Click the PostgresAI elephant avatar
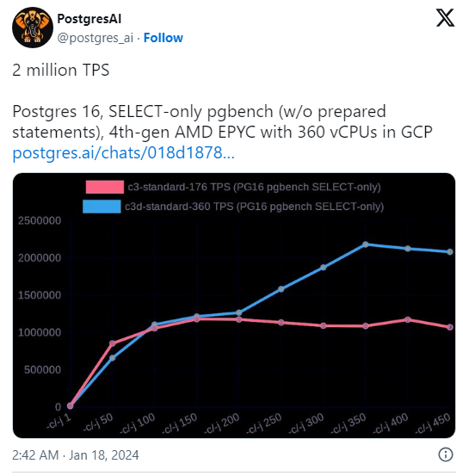463x476 pixels. (x=33, y=28)
